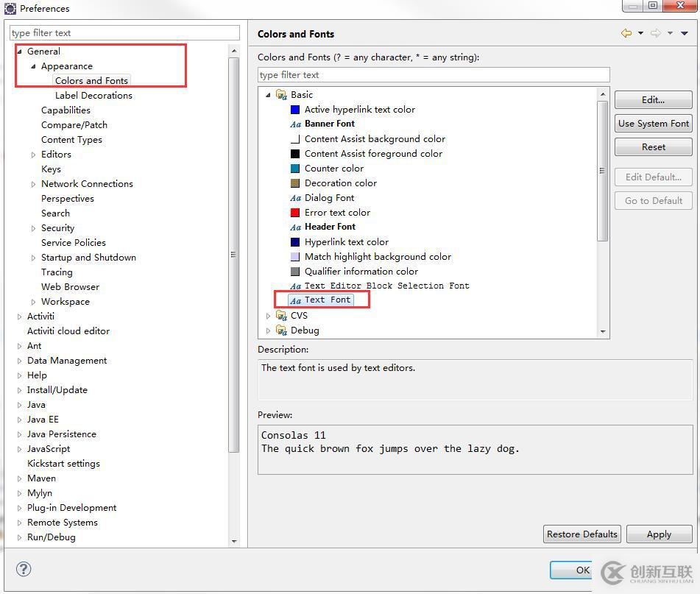The image size is (700, 594).
Task: Collapse the General tree node
Action: [19, 52]
